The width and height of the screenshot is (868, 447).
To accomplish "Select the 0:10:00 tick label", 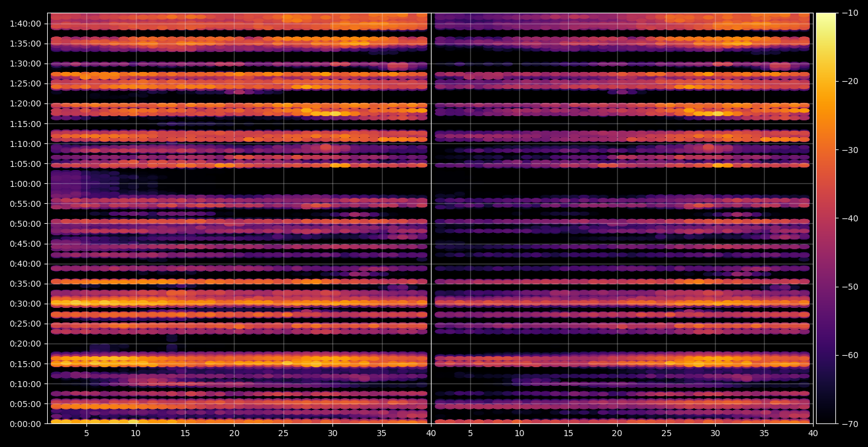I will tap(25, 384).
